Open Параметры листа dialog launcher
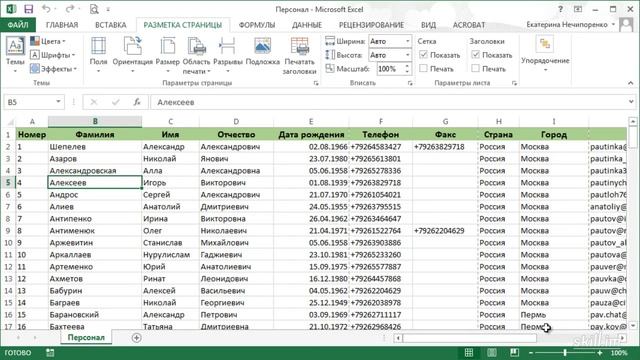The image size is (640, 360). pos(514,83)
